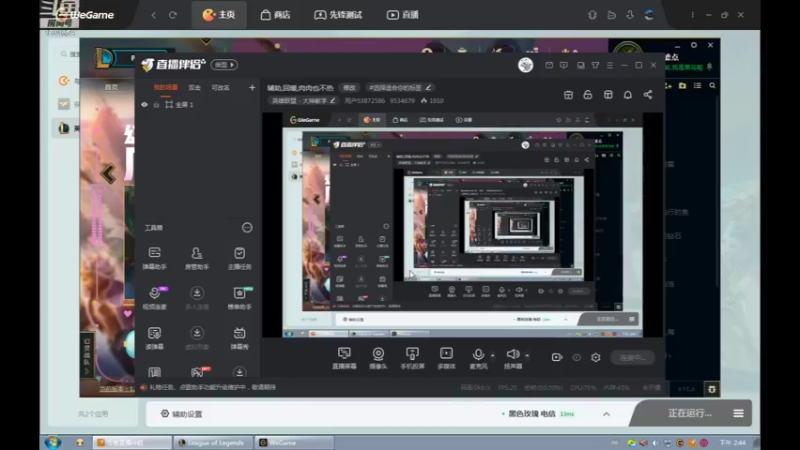This screenshot has width=800, height=450.
Task: Toggle the lock of 全屏1 source
Action: 156,105
